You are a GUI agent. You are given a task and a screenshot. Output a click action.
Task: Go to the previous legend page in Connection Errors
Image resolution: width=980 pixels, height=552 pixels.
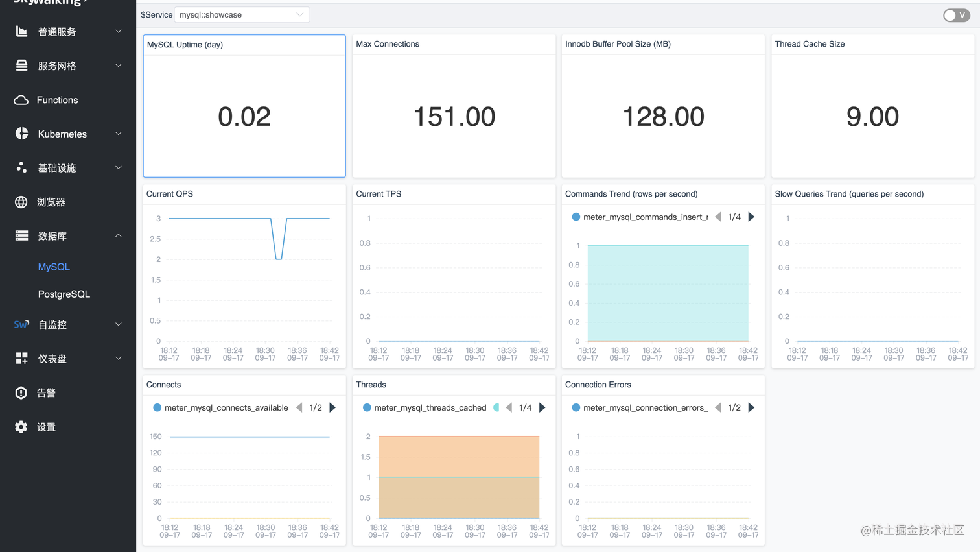(x=717, y=407)
